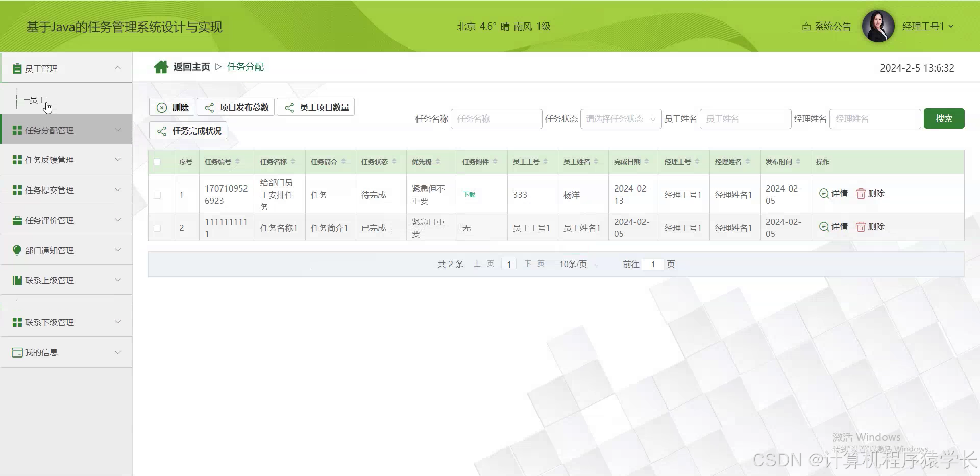Click the 任务完成状况 button
Viewport: 980px width, 476px height.
(x=188, y=131)
